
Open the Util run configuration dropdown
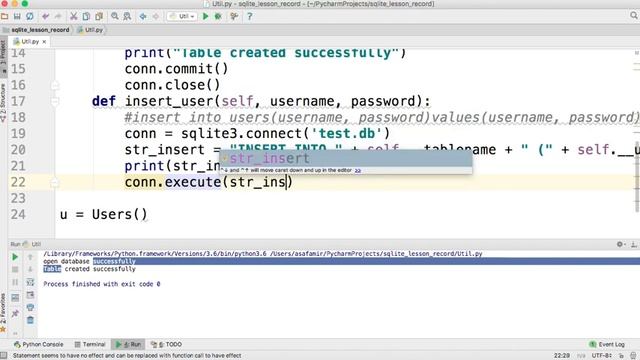click(182, 16)
